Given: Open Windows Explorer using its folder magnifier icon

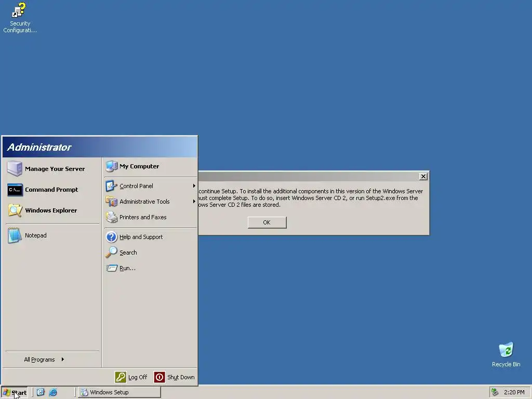Looking at the screenshot, I should 15,210.
